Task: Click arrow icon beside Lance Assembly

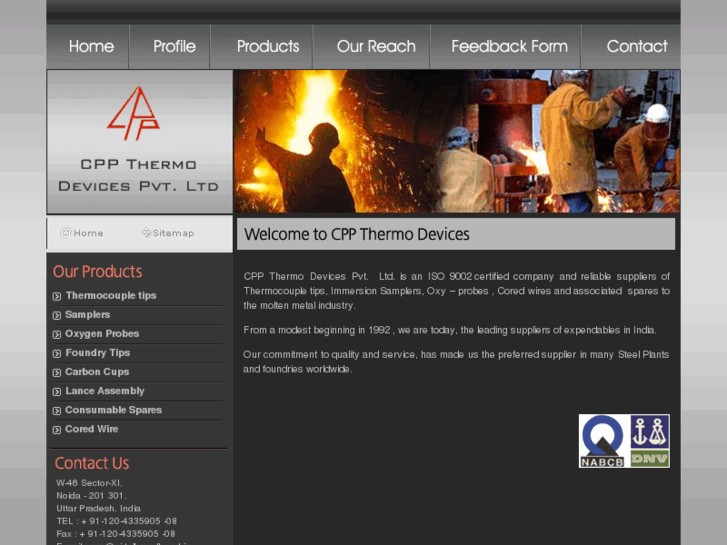Action: [x=57, y=391]
